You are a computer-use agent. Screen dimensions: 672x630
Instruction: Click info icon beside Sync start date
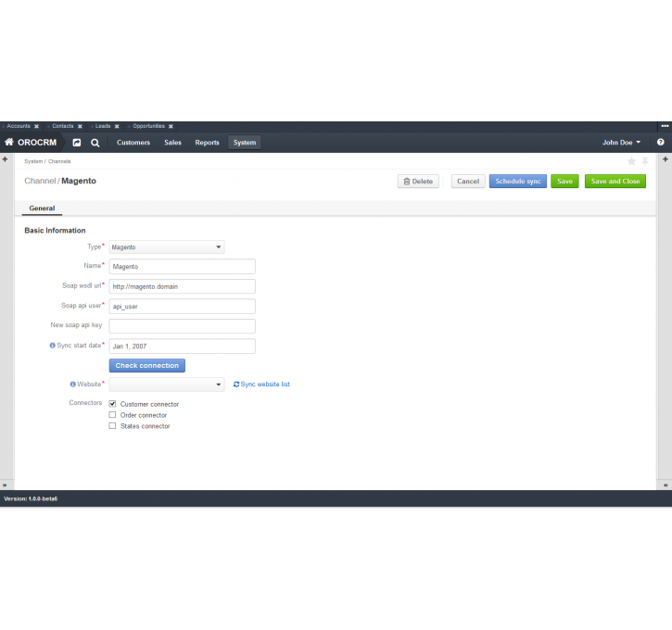pyautogui.click(x=52, y=346)
